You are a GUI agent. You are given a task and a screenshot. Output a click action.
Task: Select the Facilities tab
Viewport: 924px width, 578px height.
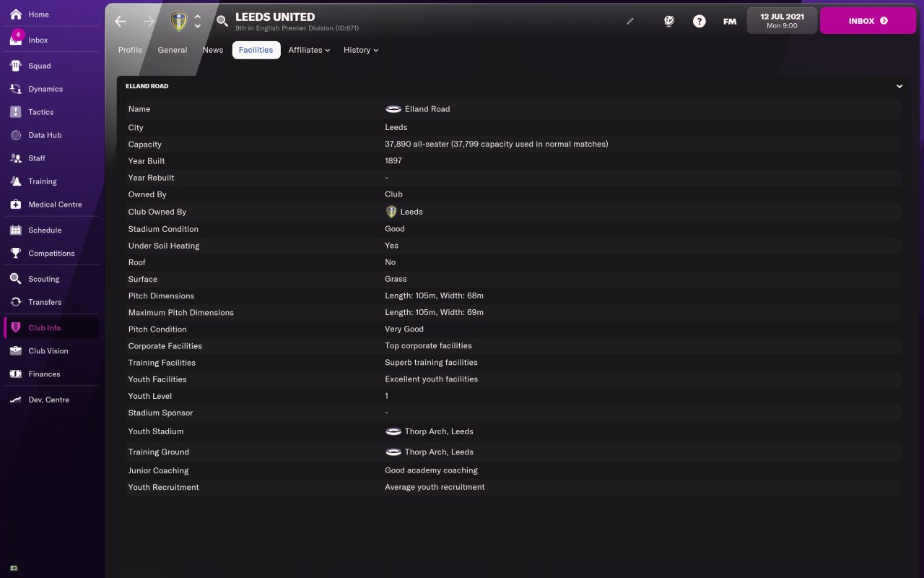[256, 50]
